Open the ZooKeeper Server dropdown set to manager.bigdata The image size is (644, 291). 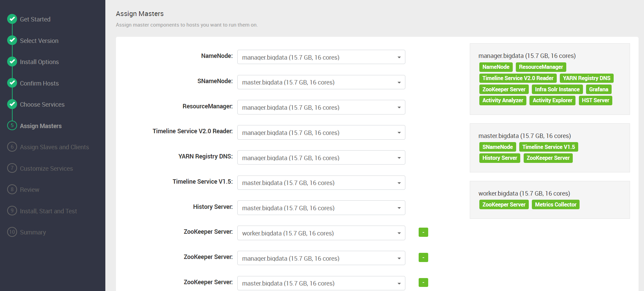click(x=321, y=258)
